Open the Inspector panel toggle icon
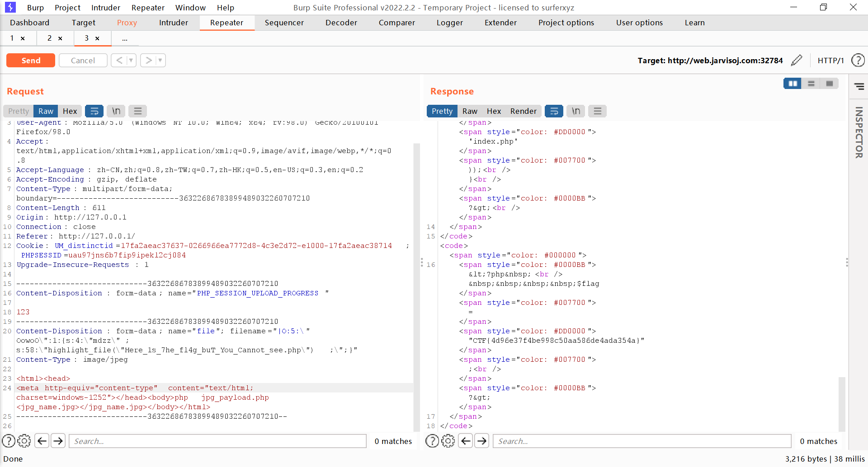868x467 pixels. [859, 87]
